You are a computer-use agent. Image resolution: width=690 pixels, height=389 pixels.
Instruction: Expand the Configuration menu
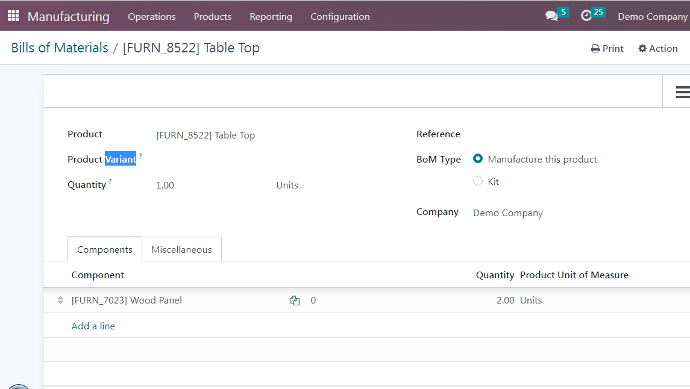click(x=340, y=17)
